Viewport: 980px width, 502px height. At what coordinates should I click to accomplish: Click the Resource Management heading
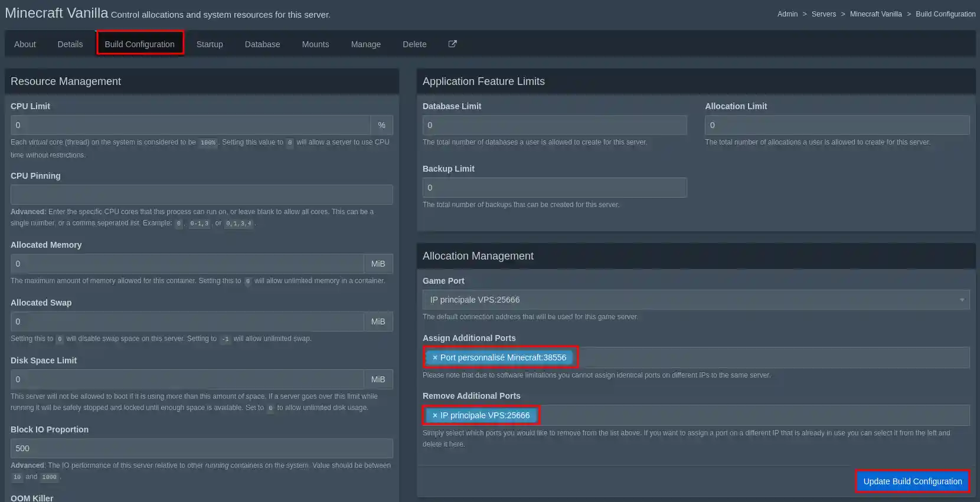[66, 81]
